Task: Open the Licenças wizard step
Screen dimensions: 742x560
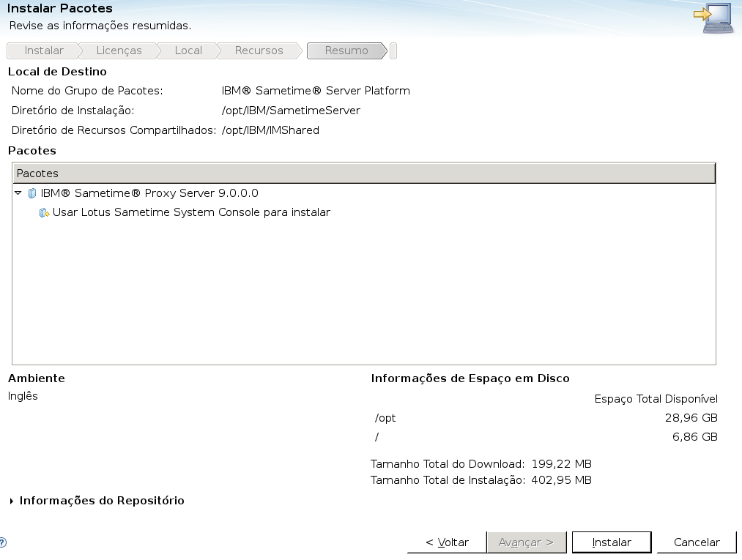Action: coord(119,51)
